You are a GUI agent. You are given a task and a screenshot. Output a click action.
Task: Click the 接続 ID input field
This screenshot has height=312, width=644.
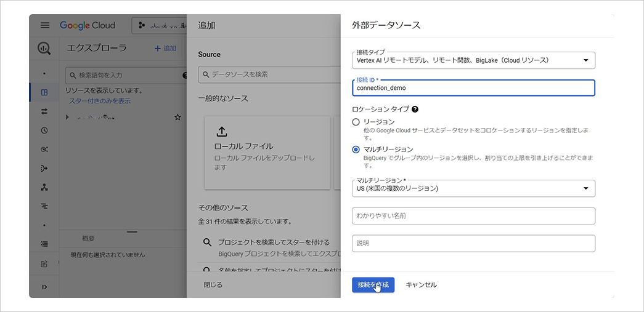(473, 88)
